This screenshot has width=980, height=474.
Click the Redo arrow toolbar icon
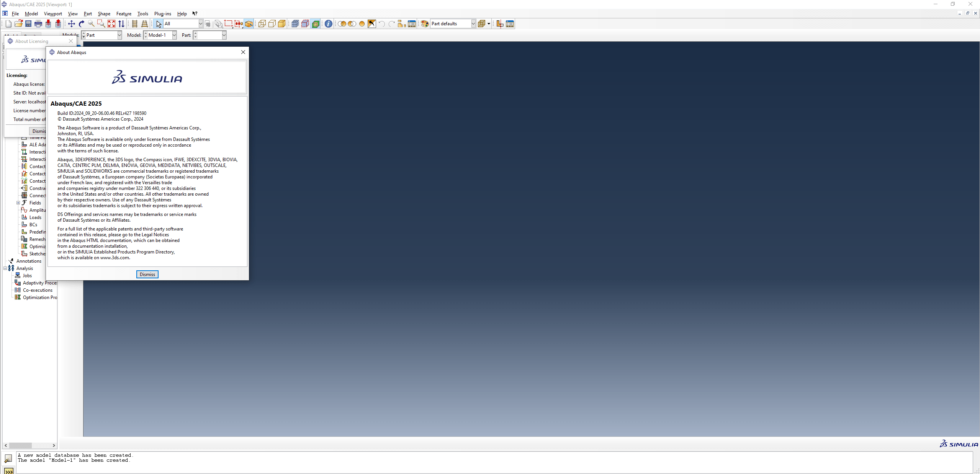392,24
